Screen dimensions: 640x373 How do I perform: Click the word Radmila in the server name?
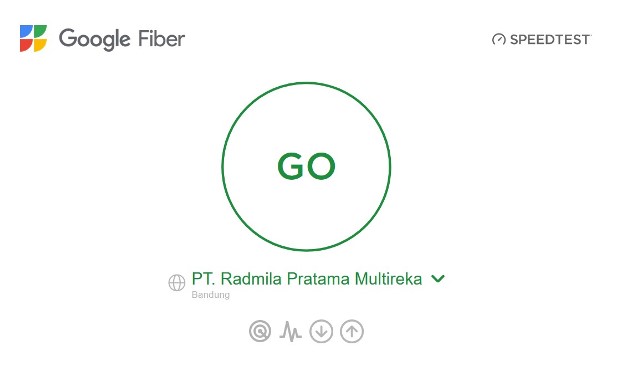click(251, 279)
